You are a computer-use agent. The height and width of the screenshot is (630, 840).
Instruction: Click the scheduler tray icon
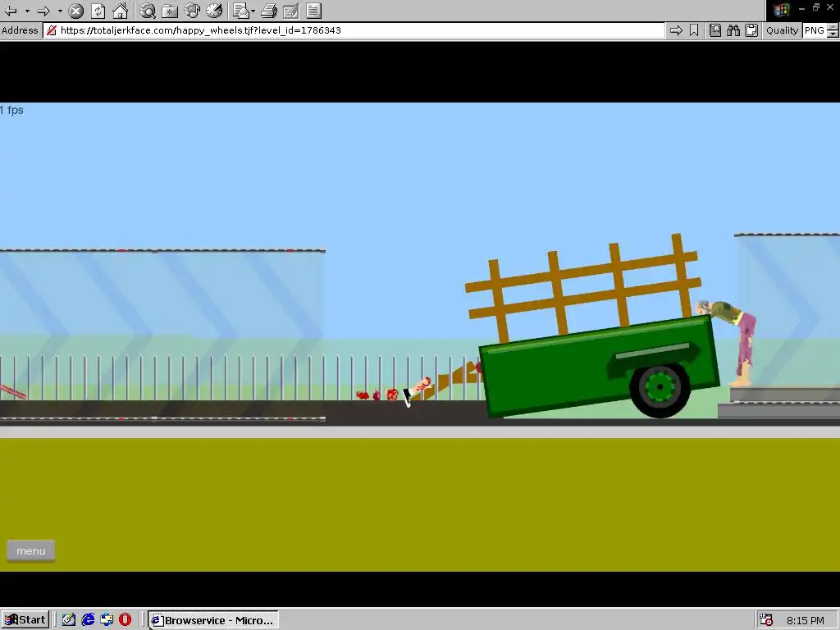(767, 620)
